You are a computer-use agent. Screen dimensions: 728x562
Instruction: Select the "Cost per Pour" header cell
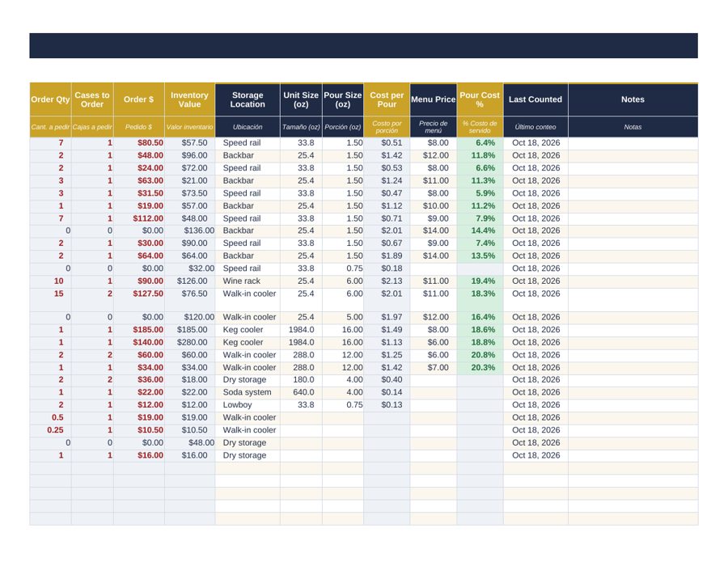click(387, 99)
